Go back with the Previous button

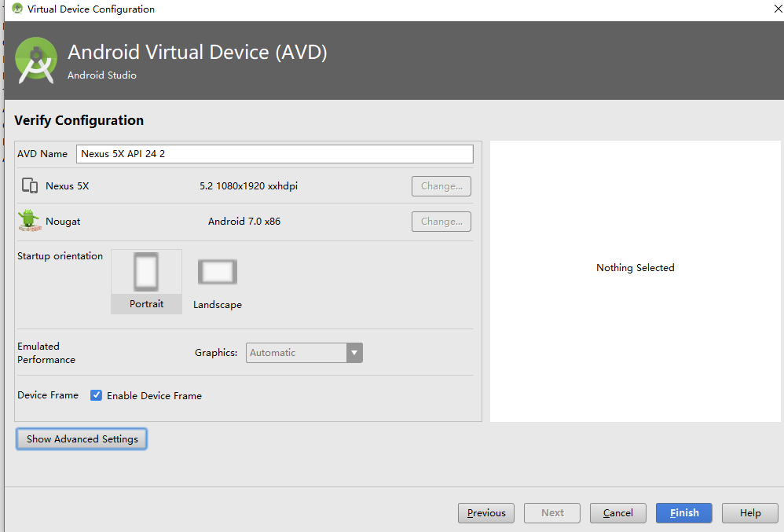click(486, 513)
